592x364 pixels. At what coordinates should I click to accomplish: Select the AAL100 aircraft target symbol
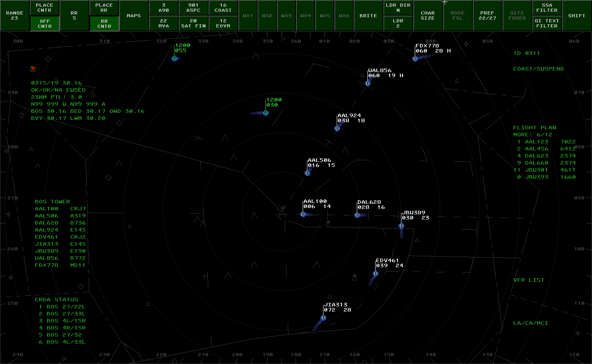(x=303, y=214)
